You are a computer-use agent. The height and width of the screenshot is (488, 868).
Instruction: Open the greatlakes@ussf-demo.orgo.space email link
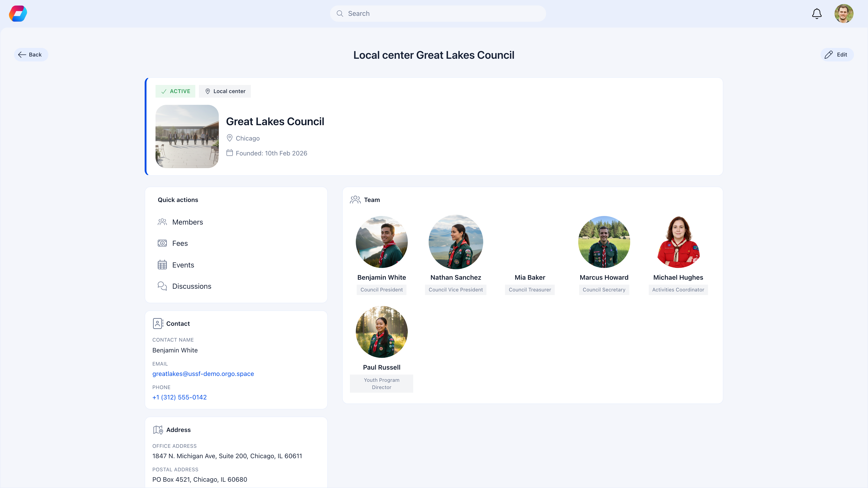(x=203, y=373)
